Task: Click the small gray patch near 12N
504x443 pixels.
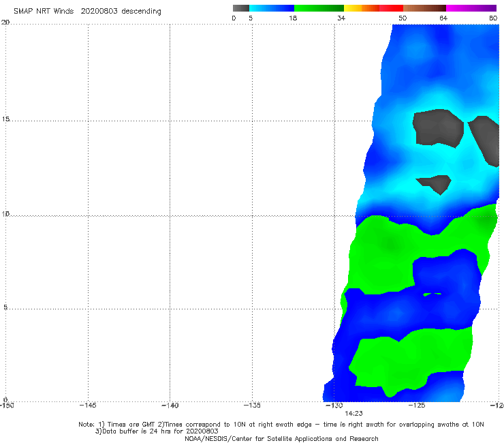Action: tap(435, 184)
